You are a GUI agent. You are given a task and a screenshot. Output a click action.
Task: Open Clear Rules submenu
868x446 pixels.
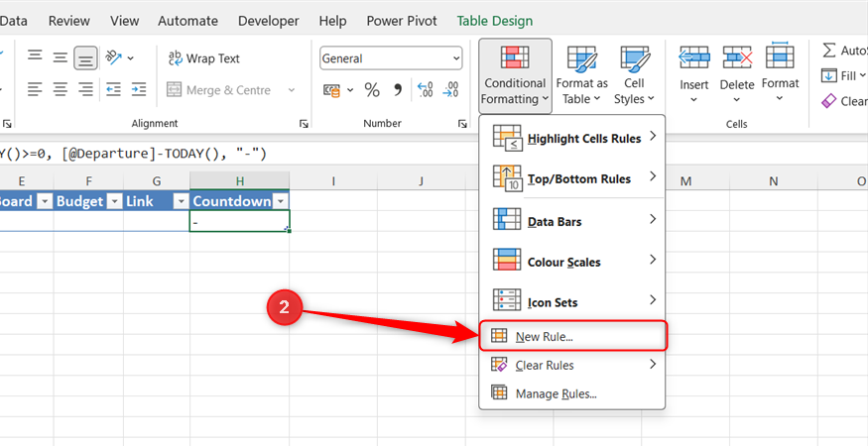tap(571, 365)
